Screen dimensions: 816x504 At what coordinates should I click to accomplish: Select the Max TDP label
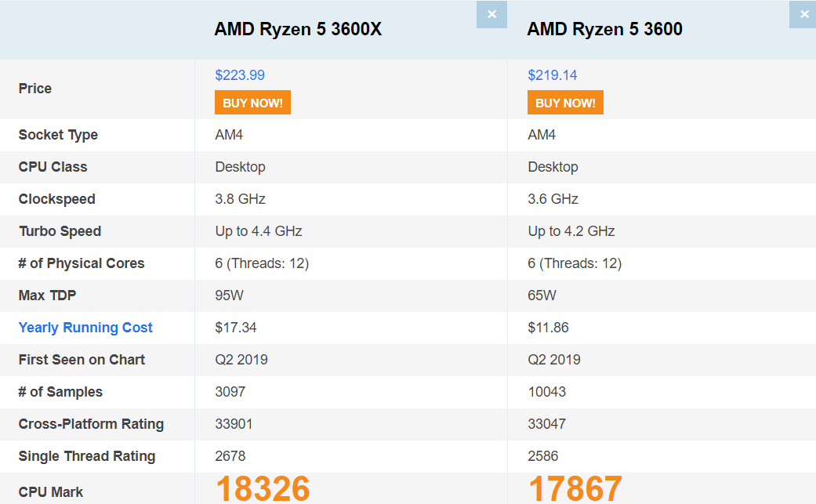(x=47, y=296)
